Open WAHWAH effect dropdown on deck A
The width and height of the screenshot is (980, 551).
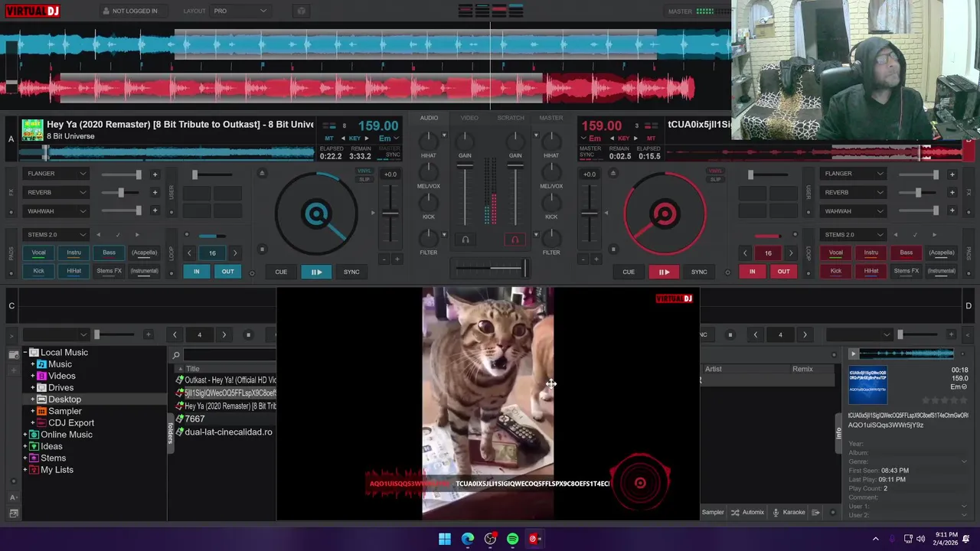pyautogui.click(x=56, y=211)
